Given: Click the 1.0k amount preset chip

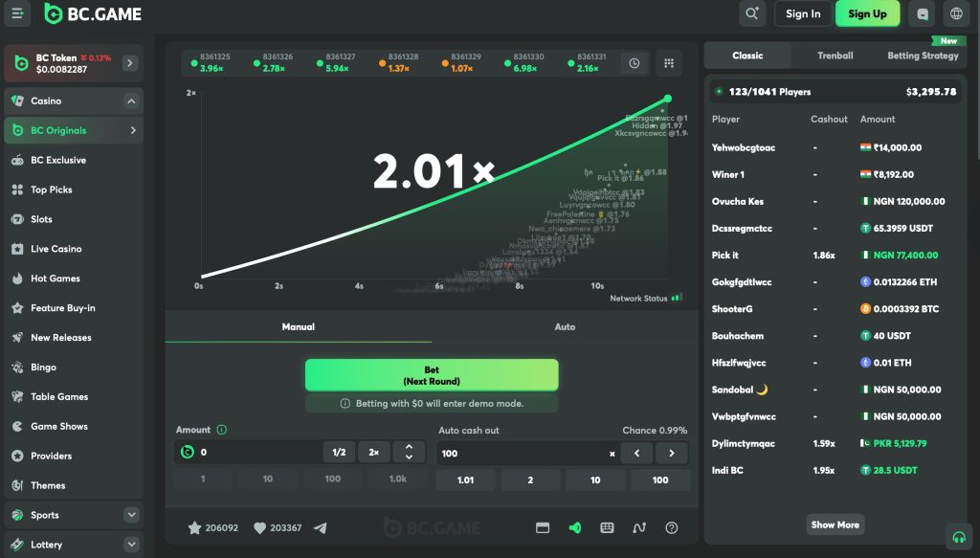Looking at the screenshot, I should [398, 479].
